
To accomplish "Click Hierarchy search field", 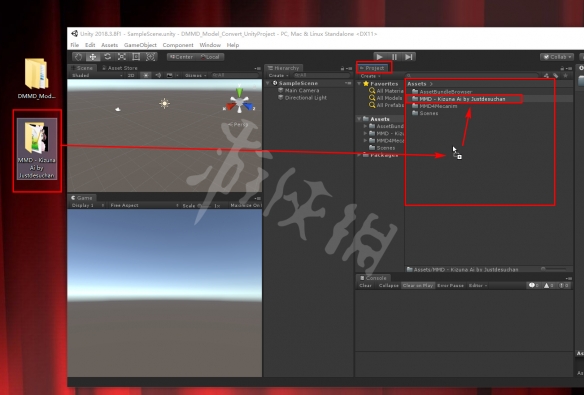I will point(321,75).
